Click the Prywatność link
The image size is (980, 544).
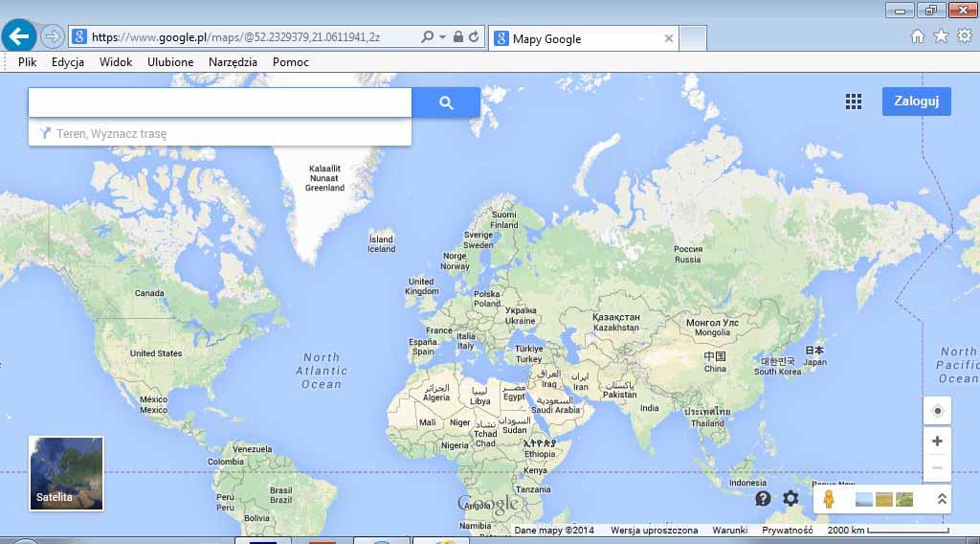tap(787, 531)
